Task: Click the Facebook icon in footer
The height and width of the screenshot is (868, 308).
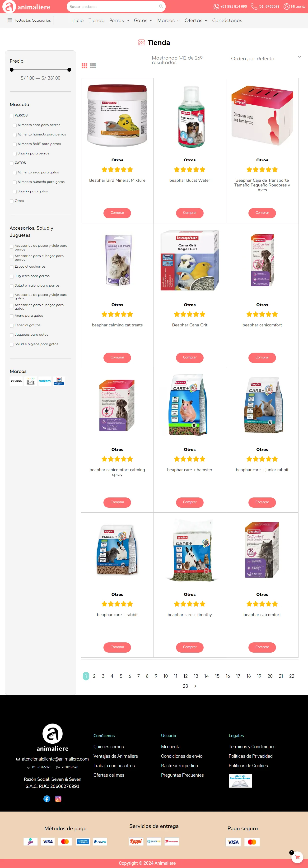Action: tap(47, 798)
